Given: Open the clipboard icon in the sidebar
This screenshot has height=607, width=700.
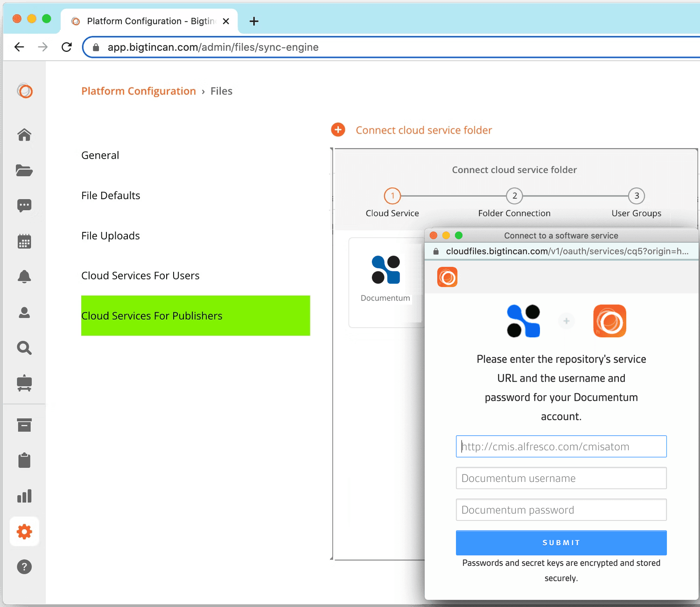Looking at the screenshot, I should coord(24,460).
